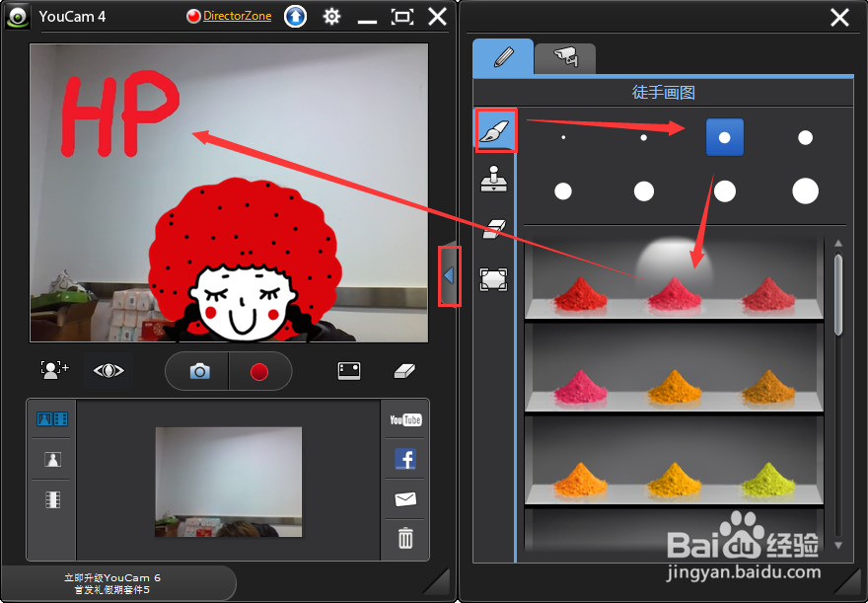Switch to the camera effects tab
The width and height of the screenshot is (868, 603).
pyautogui.click(x=565, y=57)
